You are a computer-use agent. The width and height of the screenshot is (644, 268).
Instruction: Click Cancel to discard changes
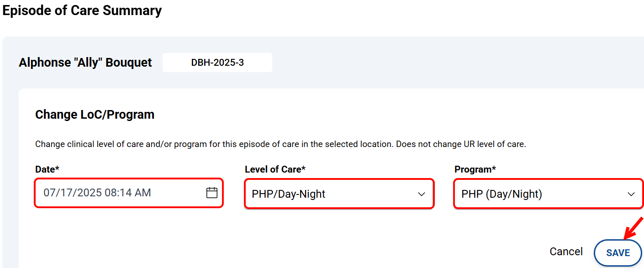566,252
